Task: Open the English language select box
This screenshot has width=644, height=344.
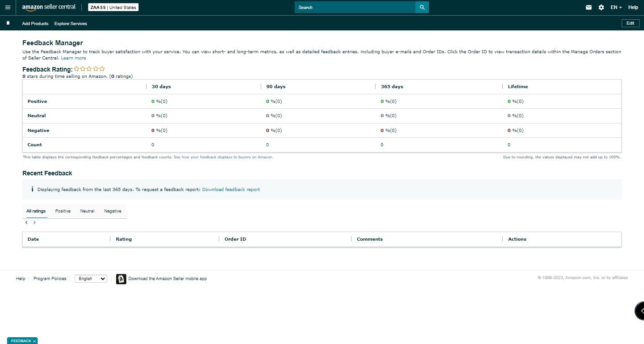Action: tap(91, 279)
